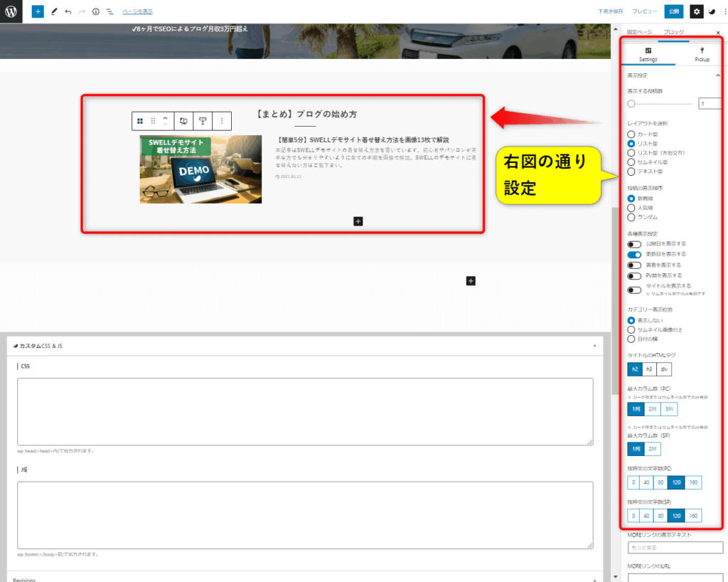Screen dimensions: 728x582
Task: Select サムネイル画像の上 category position
Action: tap(631, 330)
